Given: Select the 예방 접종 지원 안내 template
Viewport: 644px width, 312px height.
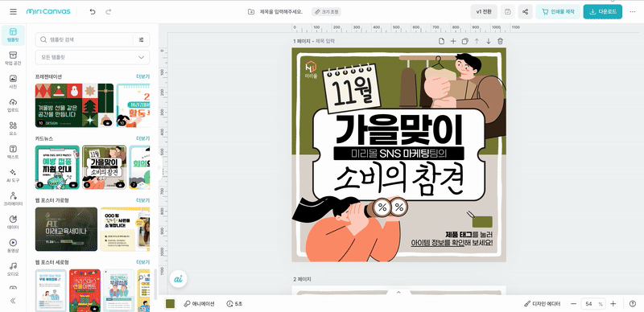Looking at the screenshot, I should coord(57,167).
